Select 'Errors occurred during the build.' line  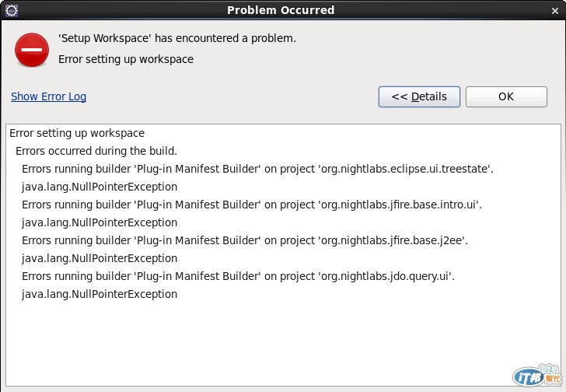[x=96, y=151]
